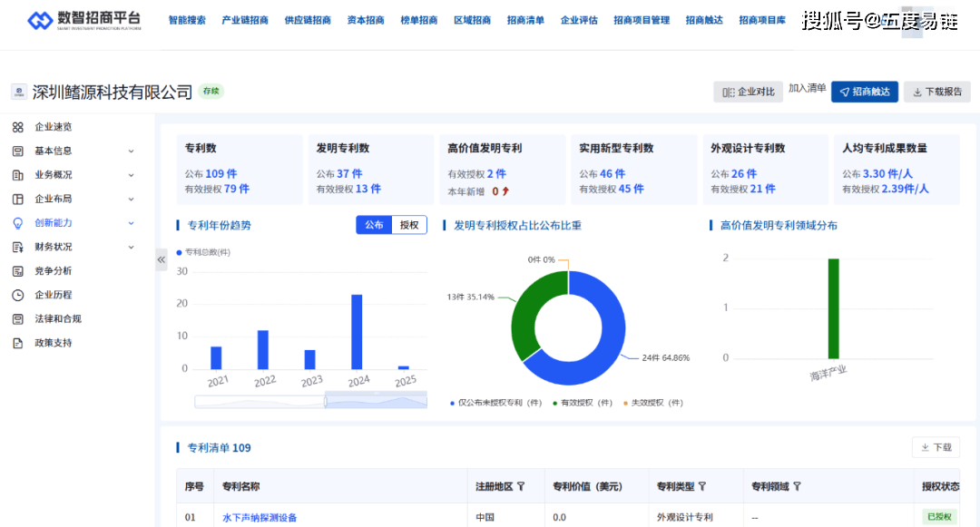Open the 产业链招商 top menu
The width and height of the screenshot is (980, 527).
(x=245, y=20)
